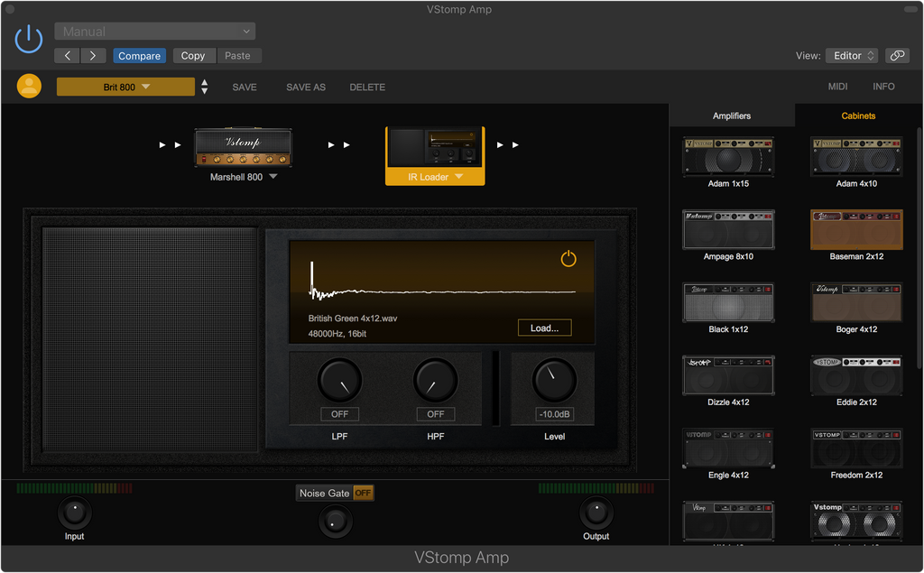
Task: Toggle the IR Loader power button
Action: pos(568,260)
